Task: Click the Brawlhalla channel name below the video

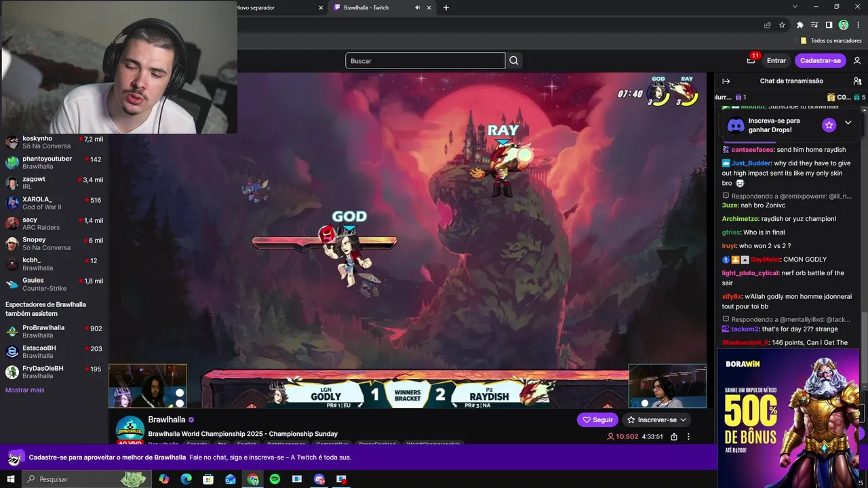Action: (x=167, y=420)
